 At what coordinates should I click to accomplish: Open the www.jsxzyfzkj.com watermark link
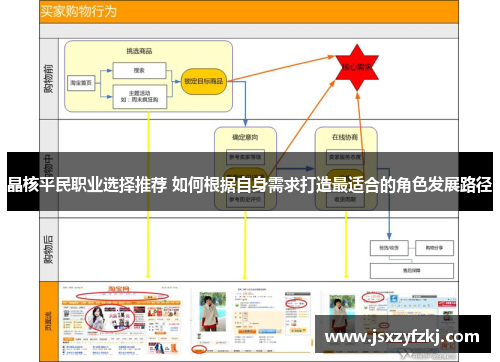[x=402, y=337]
